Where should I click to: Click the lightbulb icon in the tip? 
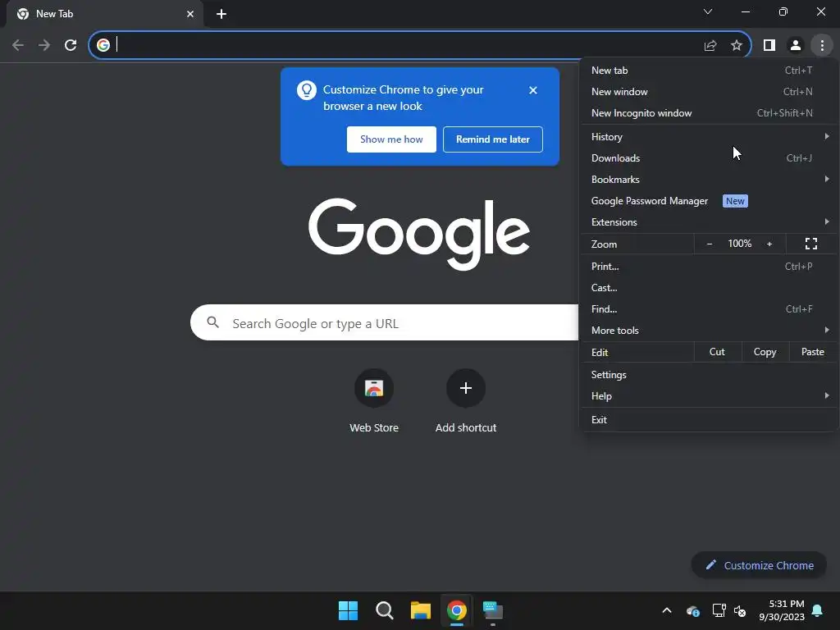tap(307, 90)
